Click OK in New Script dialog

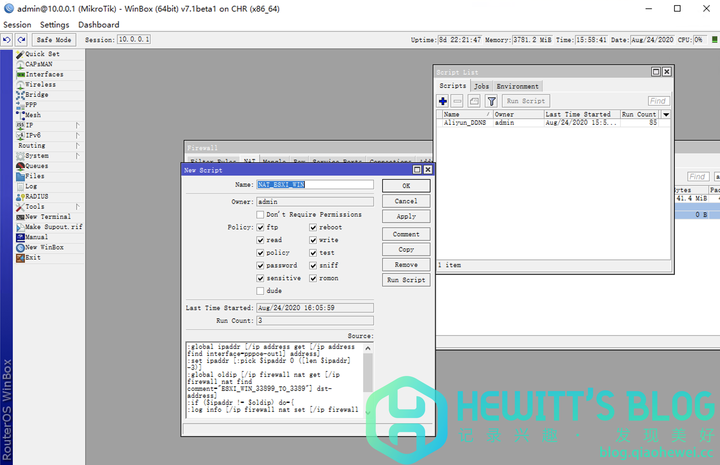click(406, 186)
